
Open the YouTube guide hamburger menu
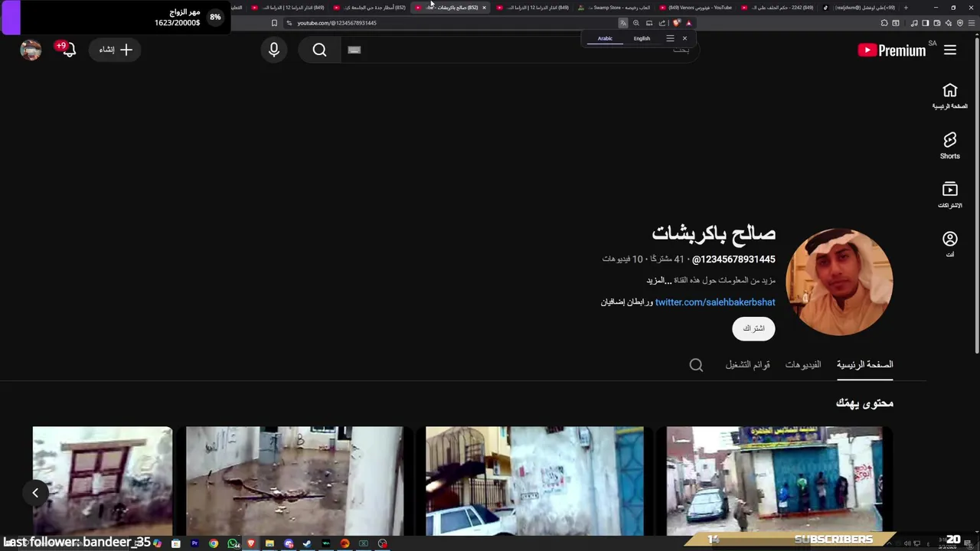tap(950, 50)
